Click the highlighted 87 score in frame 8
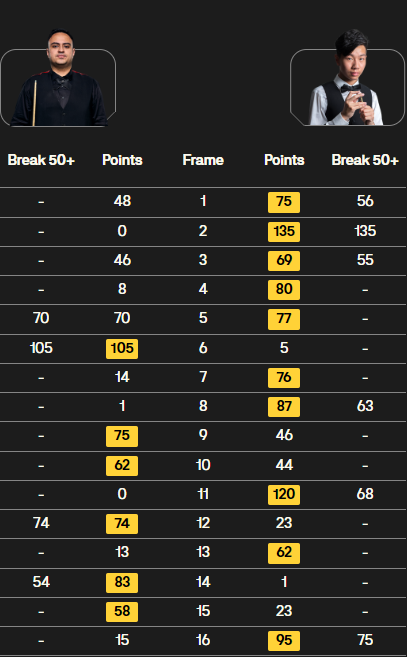The height and width of the screenshot is (657, 407). [284, 406]
